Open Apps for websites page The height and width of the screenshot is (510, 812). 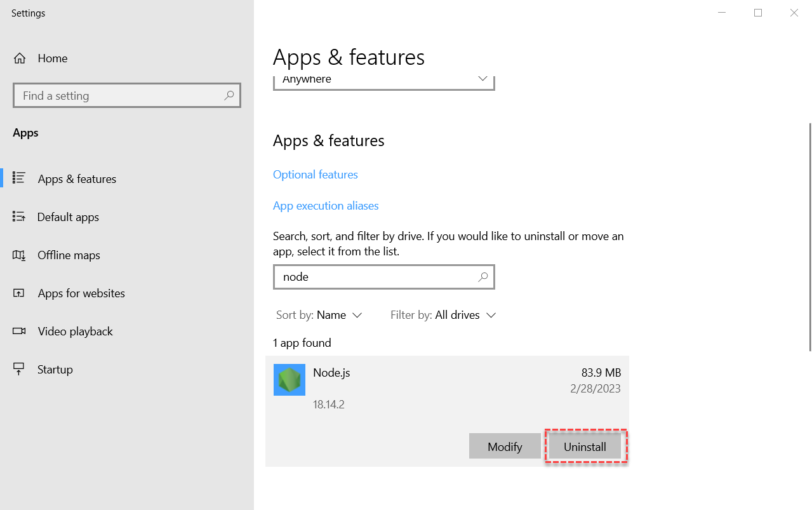coord(127,293)
